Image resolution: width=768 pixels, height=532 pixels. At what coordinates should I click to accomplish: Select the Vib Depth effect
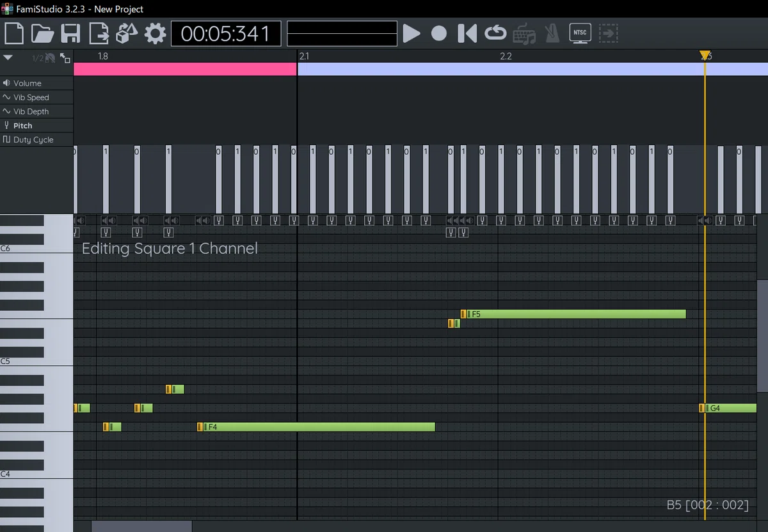(x=36, y=111)
